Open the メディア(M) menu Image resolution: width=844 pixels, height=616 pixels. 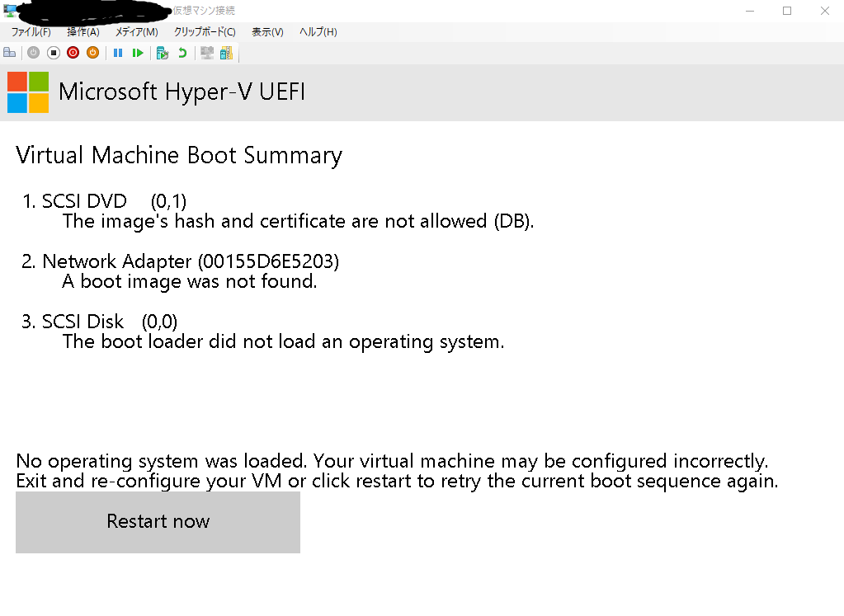coord(137,31)
